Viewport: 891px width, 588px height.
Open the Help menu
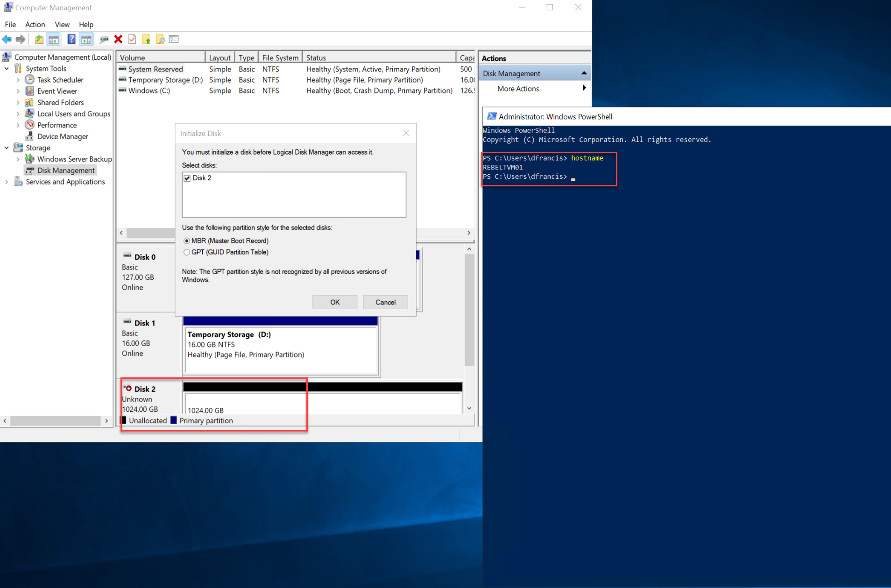(x=86, y=24)
